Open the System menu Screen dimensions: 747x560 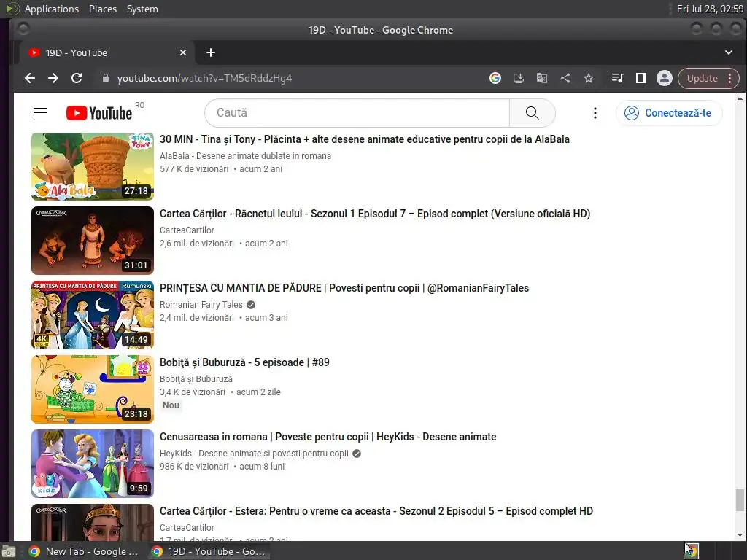[142, 9]
